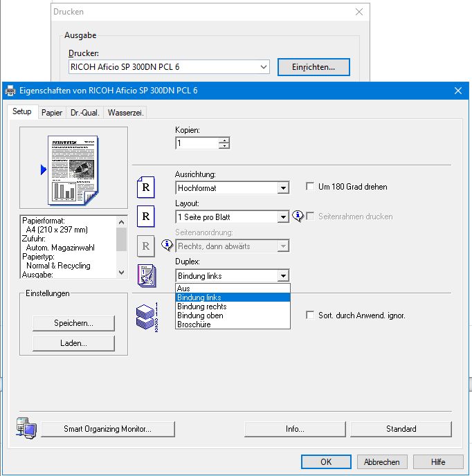Close the Eigenschaften dialog

coord(458,91)
